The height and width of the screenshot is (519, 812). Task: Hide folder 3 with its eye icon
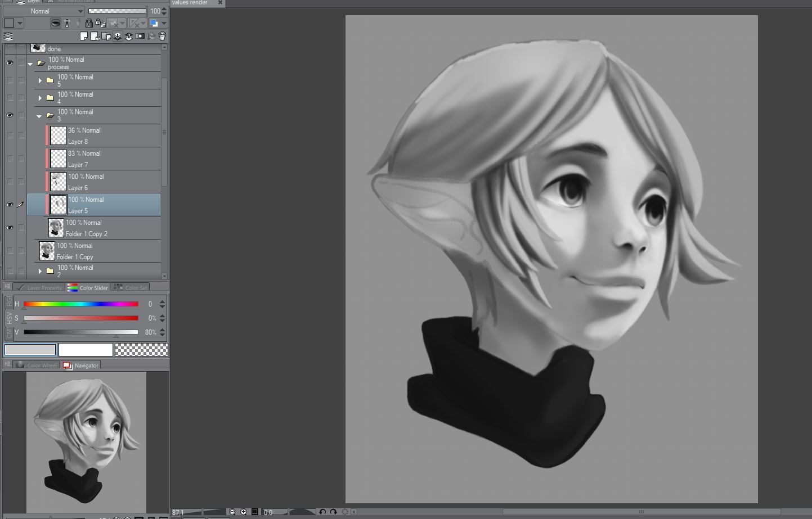(x=10, y=115)
